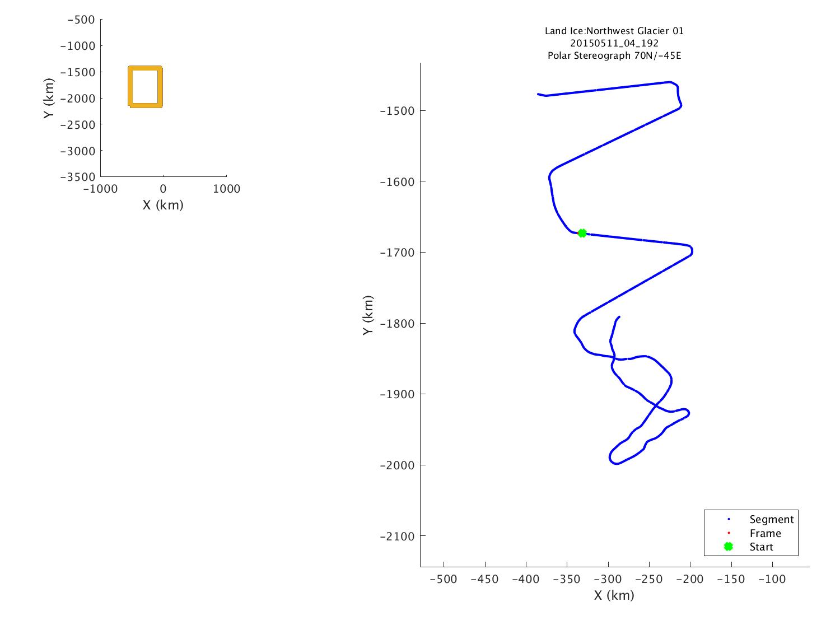Image resolution: width=840 pixels, height=630 pixels.
Task: Click the red Frame dot in the legend
Action: [728, 533]
